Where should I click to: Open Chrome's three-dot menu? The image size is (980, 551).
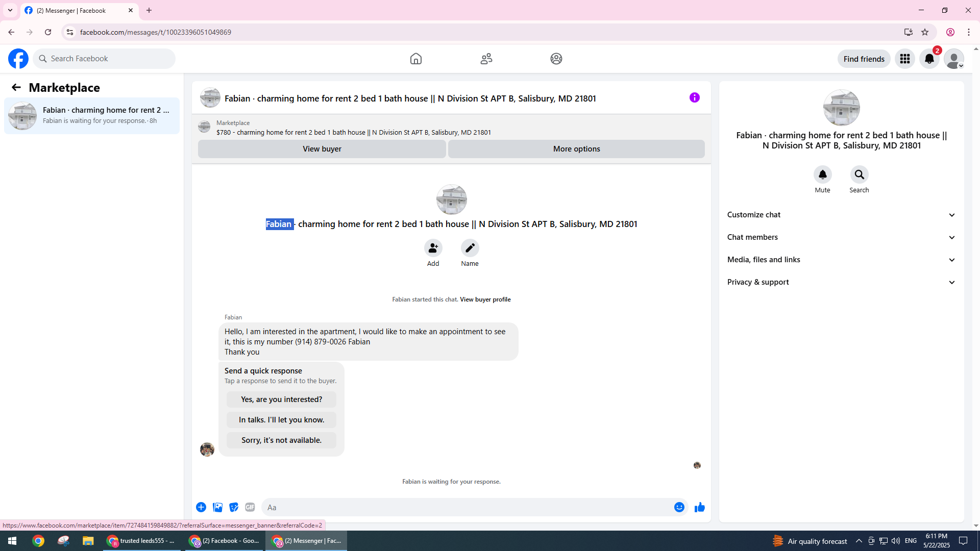coord(969,32)
